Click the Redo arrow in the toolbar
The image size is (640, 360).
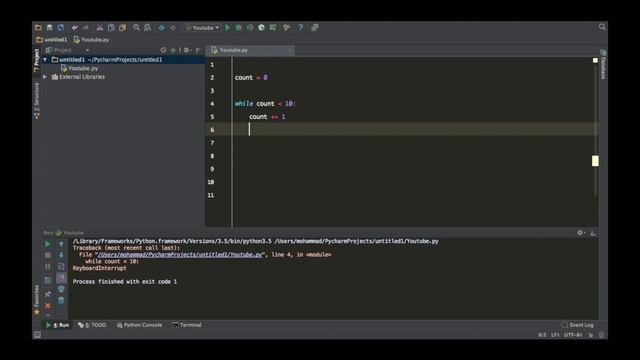[x=86, y=28]
